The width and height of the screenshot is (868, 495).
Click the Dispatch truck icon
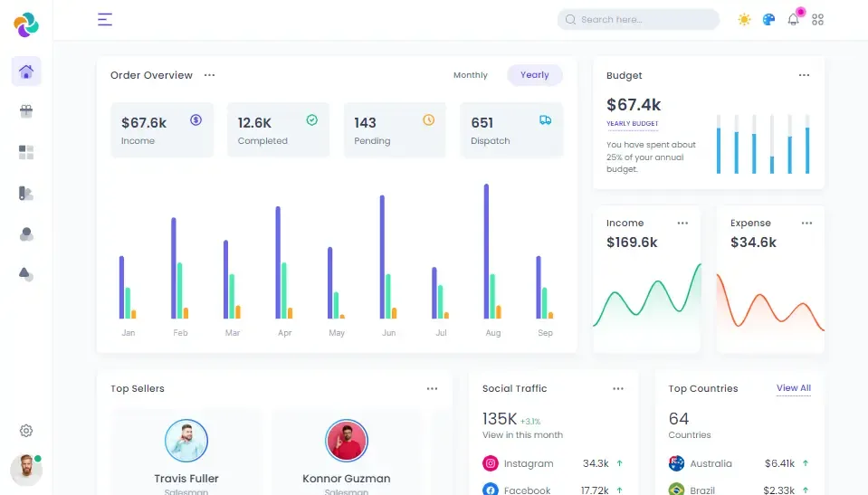click(545, 119)
